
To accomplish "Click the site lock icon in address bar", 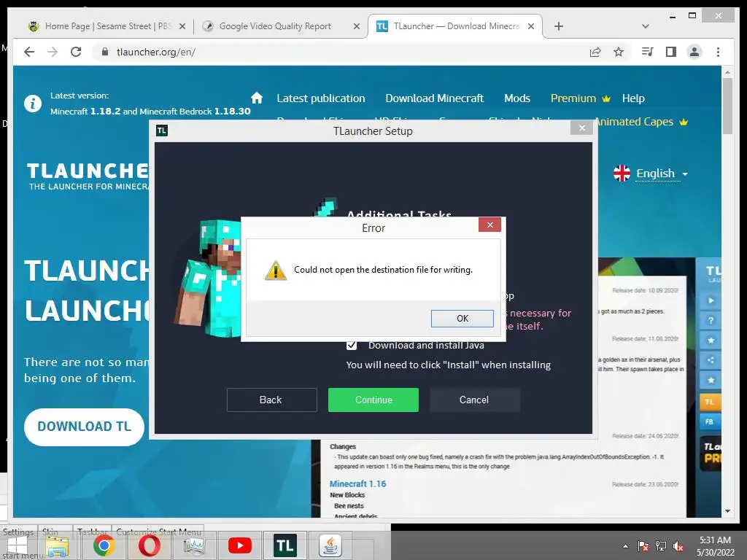I will (x=105, y=52).
